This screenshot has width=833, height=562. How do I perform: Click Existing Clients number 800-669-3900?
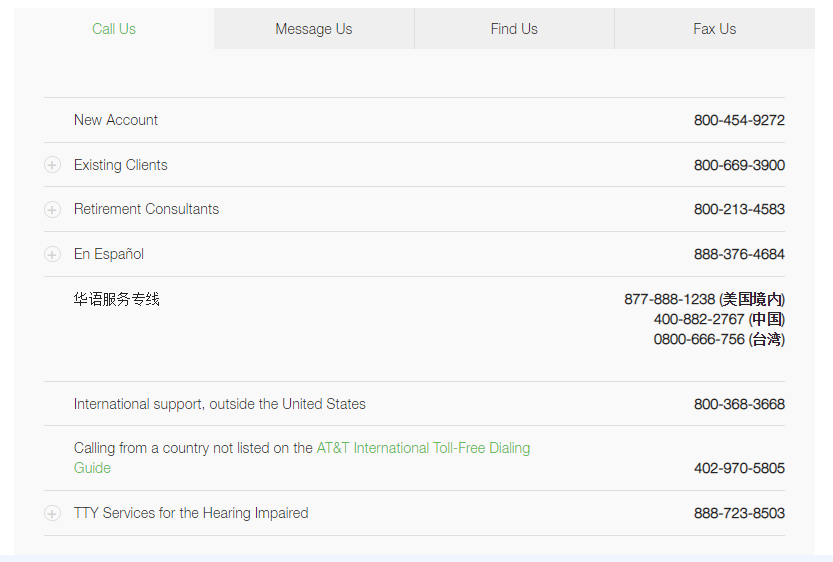tap(739, 165)
